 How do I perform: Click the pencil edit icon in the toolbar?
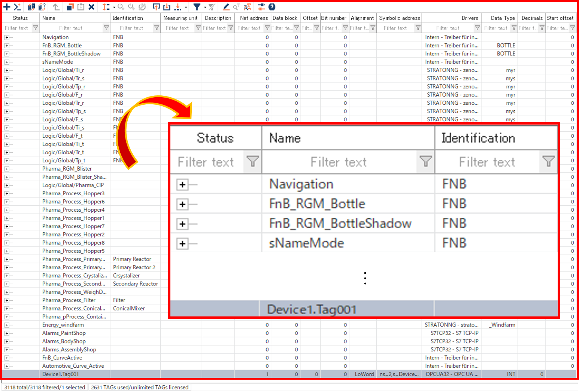pos(226,7)
